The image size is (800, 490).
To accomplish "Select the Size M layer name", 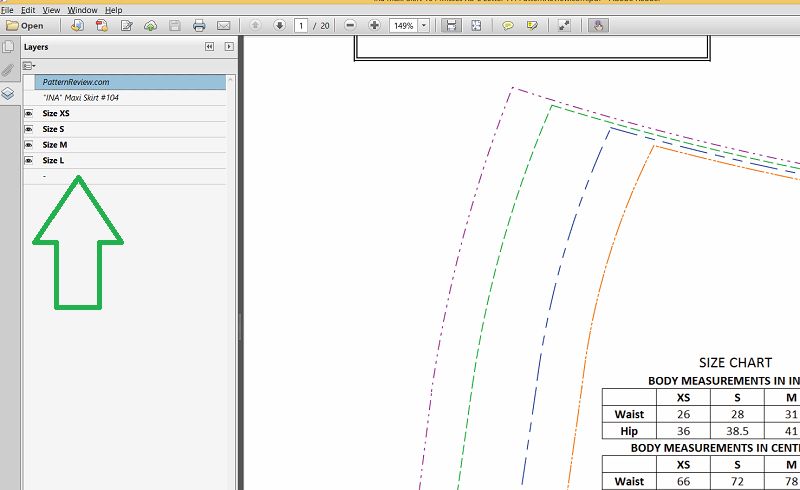I will (x=55, y=145).
